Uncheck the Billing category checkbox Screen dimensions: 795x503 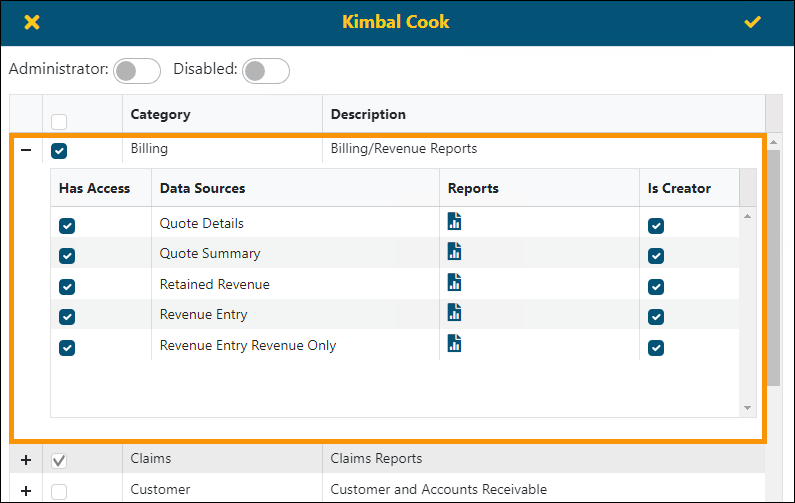[59, 151]
